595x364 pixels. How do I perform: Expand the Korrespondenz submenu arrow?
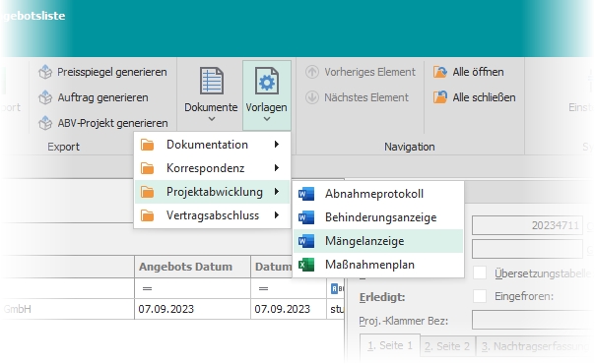click(277, 168)
